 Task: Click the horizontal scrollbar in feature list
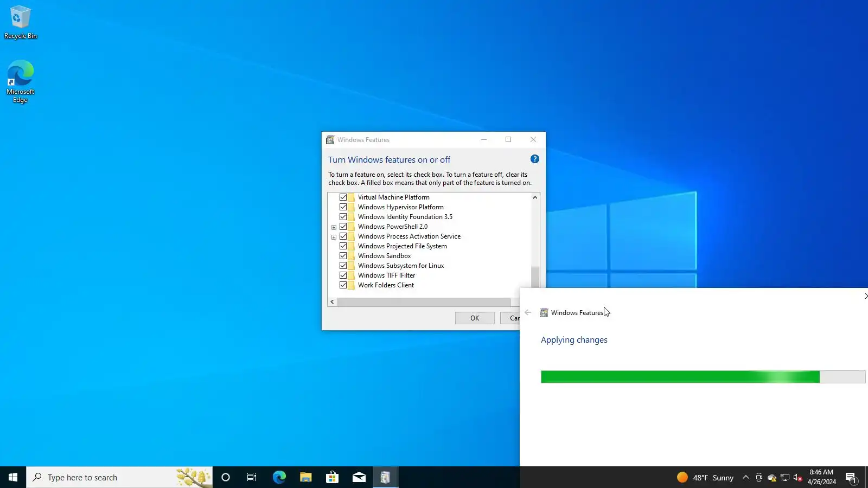click(424, 301)
